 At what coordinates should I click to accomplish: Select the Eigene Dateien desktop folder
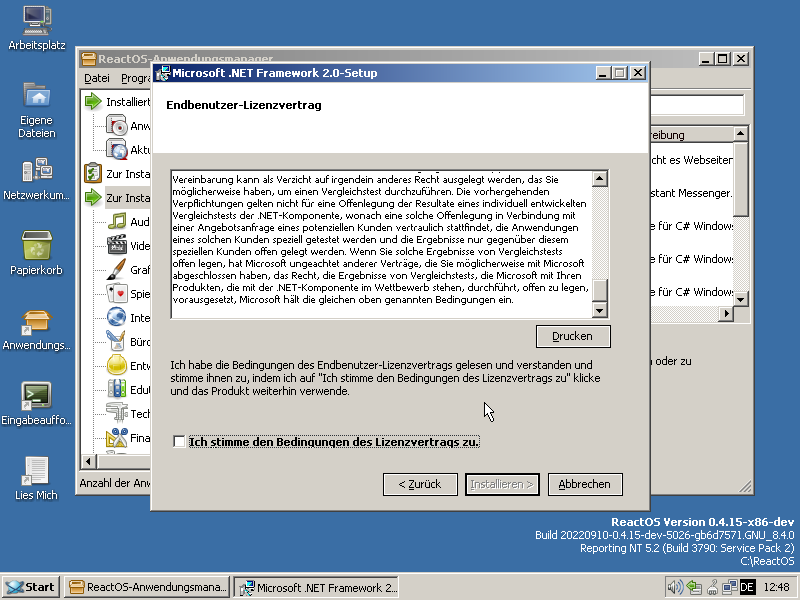[x=37, y=95]
